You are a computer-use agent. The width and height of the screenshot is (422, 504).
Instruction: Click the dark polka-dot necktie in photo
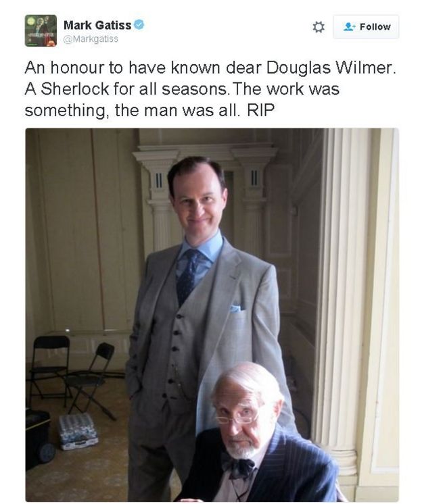pos(188,277)
